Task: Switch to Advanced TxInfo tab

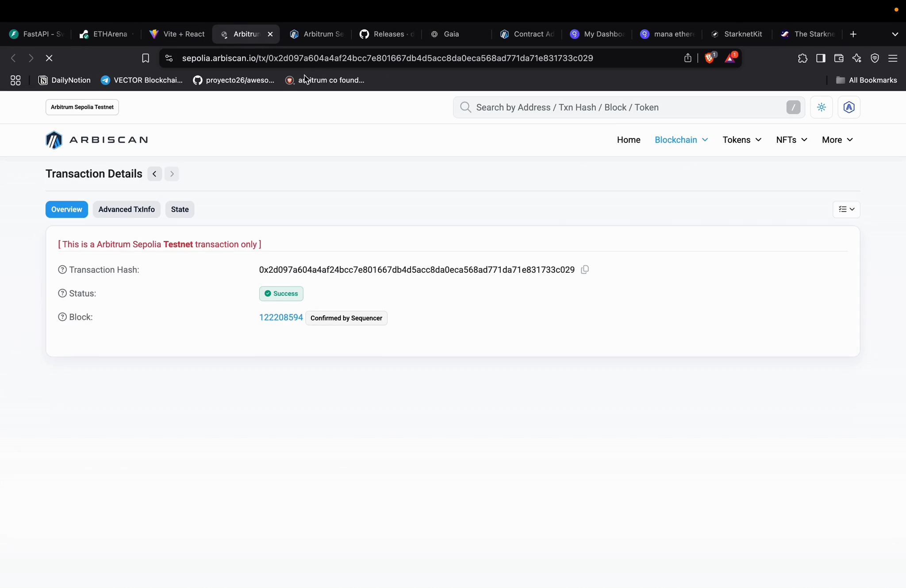Action: (127, 209)
